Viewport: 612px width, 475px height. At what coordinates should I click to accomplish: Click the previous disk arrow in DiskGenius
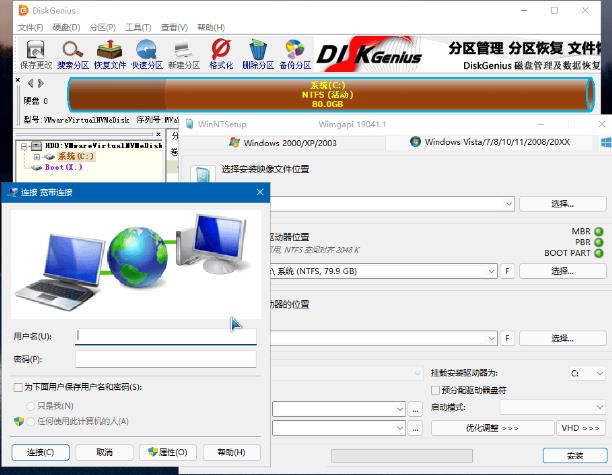coord(30,83)
